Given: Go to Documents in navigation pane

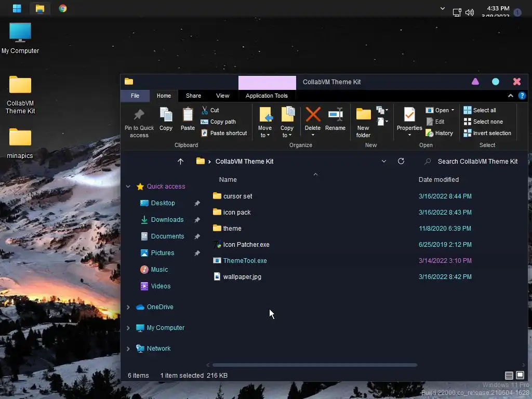Looking at the screenshot, I should click(167, 236).
